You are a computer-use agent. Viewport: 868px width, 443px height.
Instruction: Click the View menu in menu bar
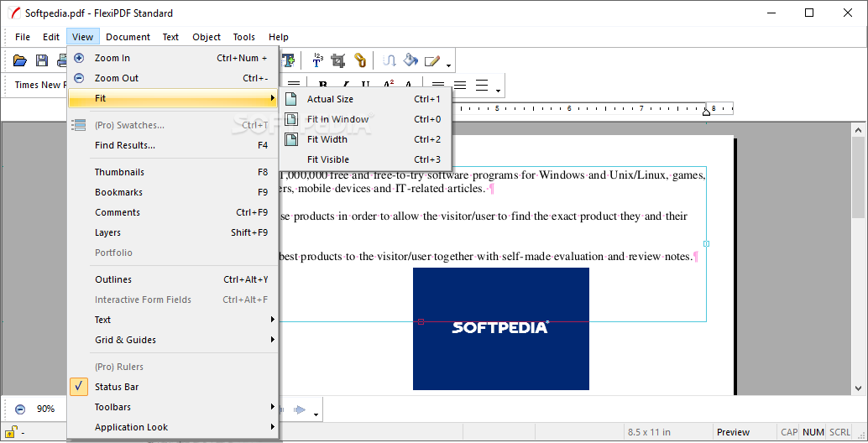pos(82,37)
